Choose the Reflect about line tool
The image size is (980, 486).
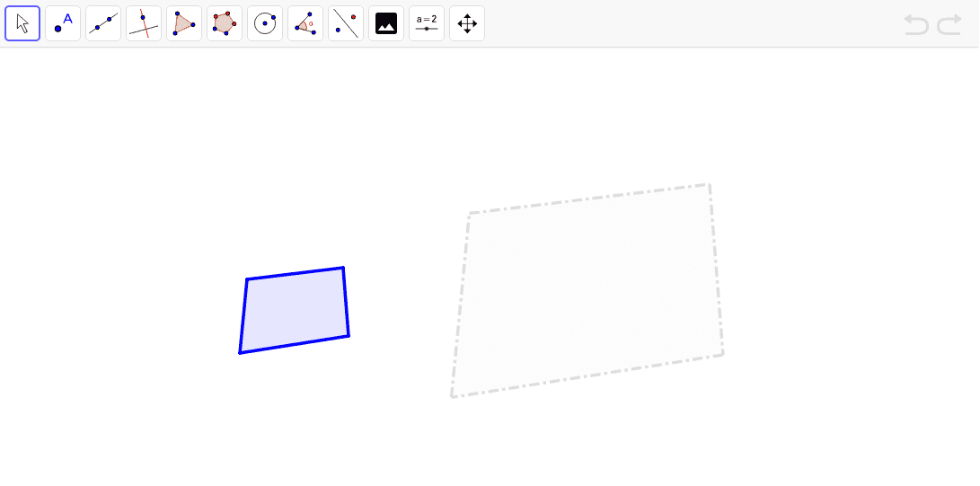(346, 23)
